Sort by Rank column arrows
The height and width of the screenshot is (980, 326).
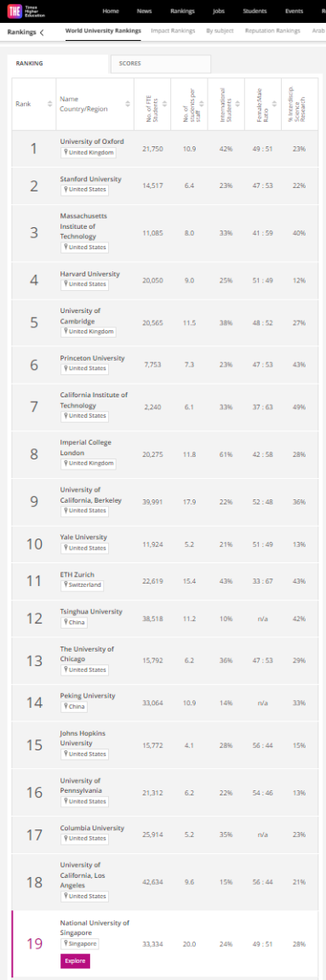pyautogui.click(x=50, y=104)
